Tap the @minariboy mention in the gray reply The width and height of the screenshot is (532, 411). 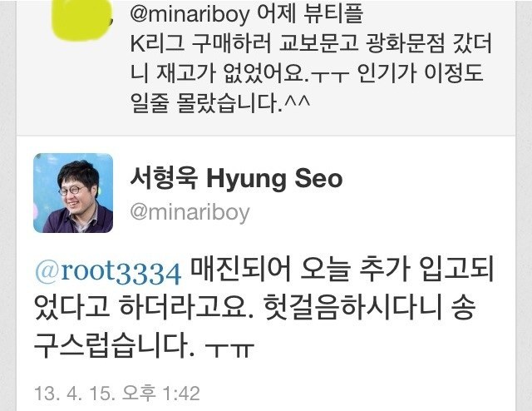(x=190, y=15)
